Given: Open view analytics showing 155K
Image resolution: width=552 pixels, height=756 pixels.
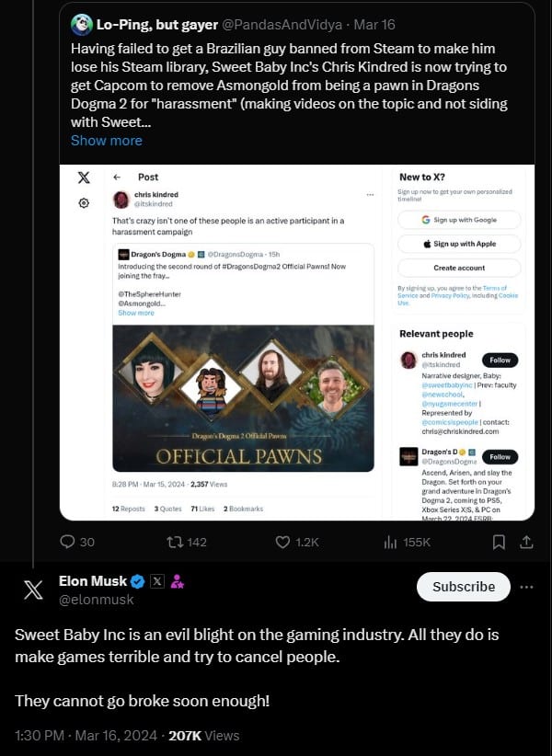Looking at the screenshot, I should [391, 542].
